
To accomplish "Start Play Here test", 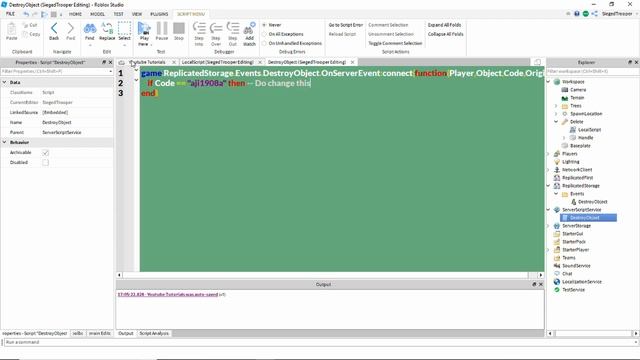I will [x=144, y=28].
